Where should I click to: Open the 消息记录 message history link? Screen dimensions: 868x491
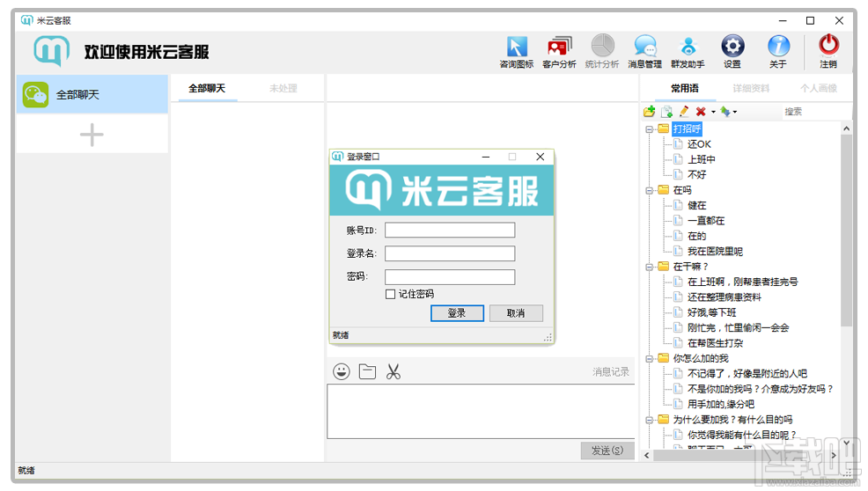[x=611, y=372]
